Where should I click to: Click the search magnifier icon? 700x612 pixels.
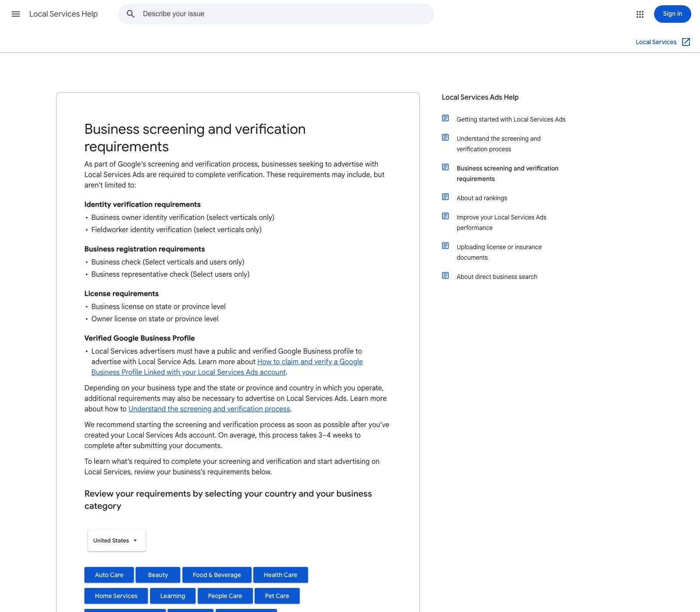[x=130, y=14]
